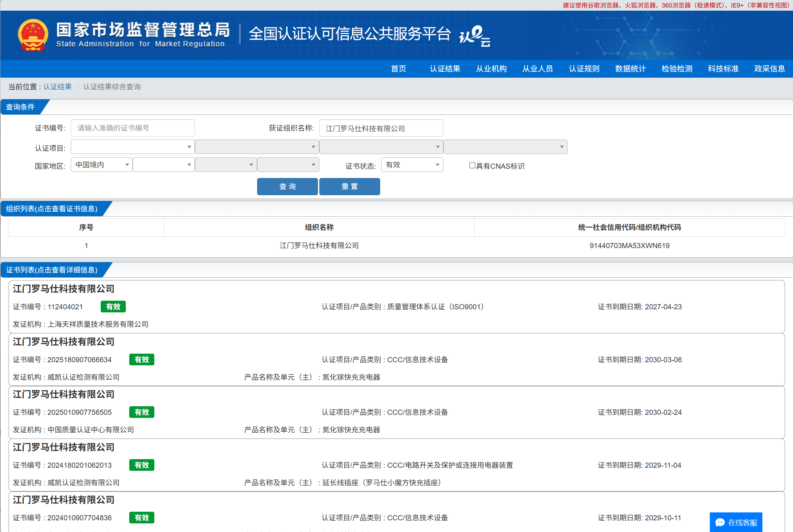This screenshot has height=532, width=793.
Task: Open the 数据统计 navigation menu
Action: (630, 69)
